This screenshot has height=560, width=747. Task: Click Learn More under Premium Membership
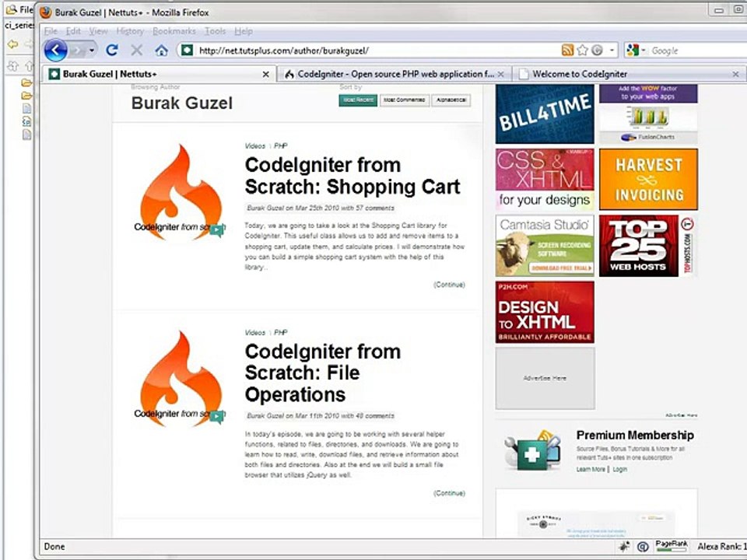[x=591, y=469]
